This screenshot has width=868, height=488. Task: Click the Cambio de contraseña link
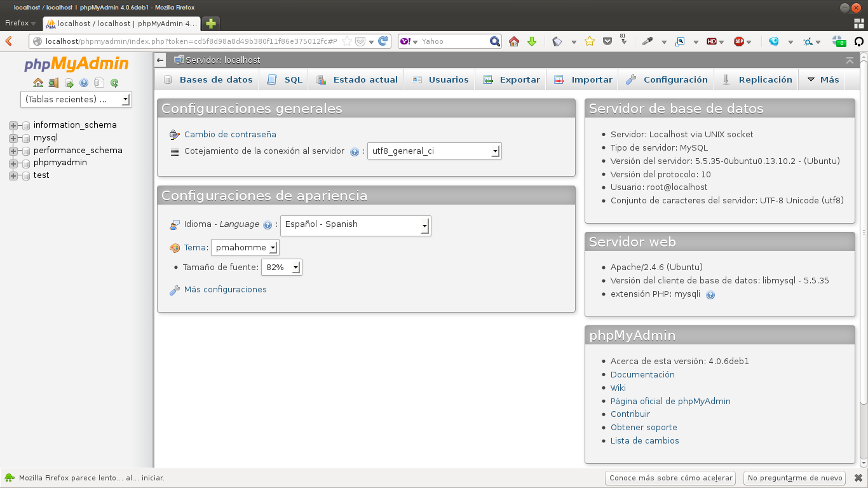[x=230, y=134]
